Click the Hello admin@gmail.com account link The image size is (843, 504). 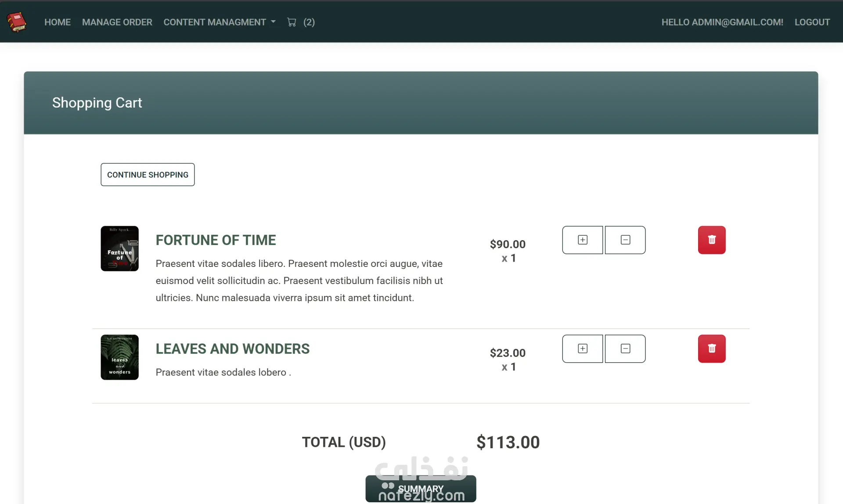click(x=722, y=22)
